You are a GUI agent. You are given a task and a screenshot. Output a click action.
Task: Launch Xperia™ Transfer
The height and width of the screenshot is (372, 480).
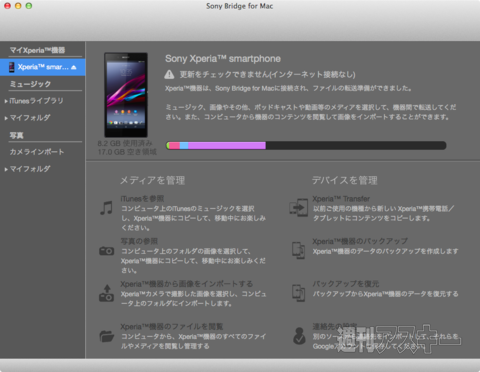pyautogui.click(x=341, y=199)
